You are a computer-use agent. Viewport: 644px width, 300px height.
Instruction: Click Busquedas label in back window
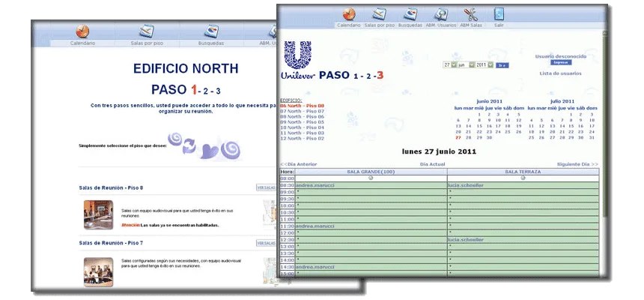click(x=211, y=43)
